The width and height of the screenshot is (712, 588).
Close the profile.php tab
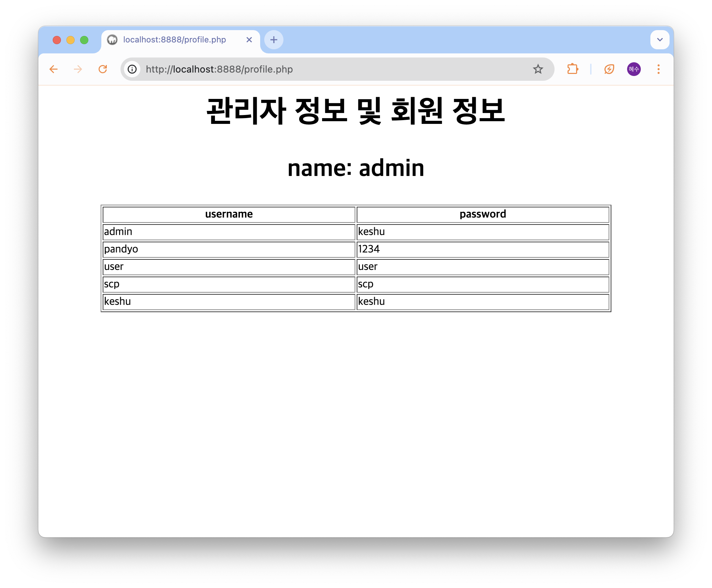click(249, 40)
